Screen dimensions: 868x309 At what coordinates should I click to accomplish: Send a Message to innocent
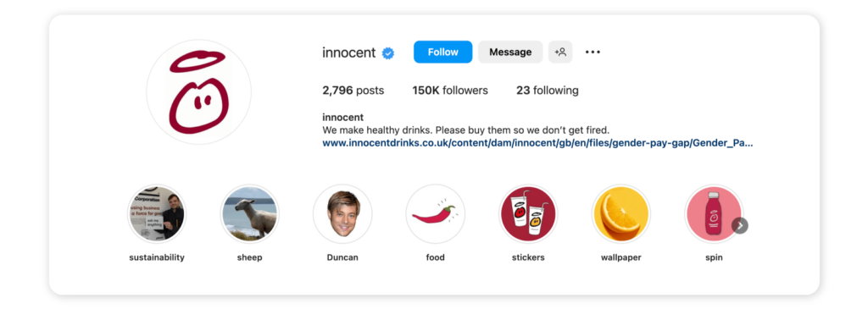click(510, 52)
